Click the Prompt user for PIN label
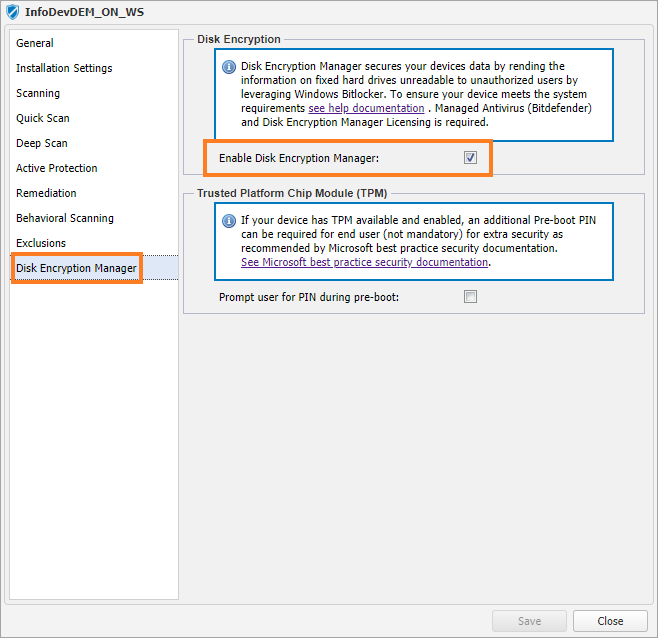658x638 pixels. click(309, 297)
